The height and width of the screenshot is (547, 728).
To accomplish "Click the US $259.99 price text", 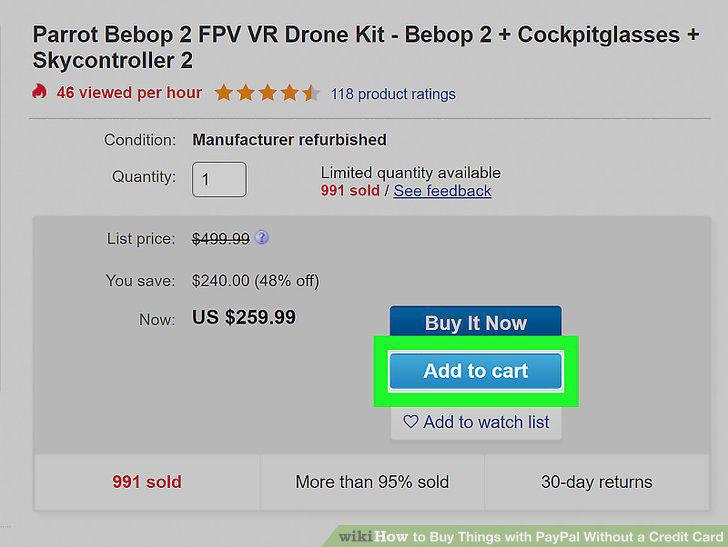I will [244, 318].
